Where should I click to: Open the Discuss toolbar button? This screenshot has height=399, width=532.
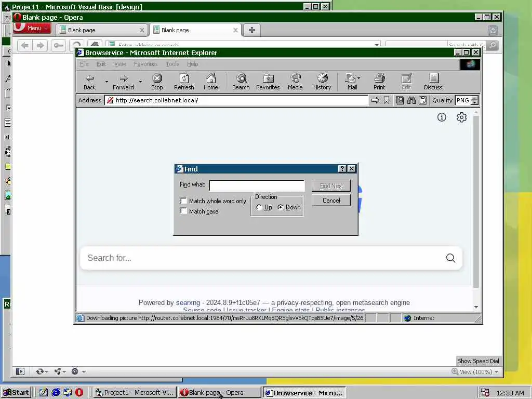click(x=433, y=82)
